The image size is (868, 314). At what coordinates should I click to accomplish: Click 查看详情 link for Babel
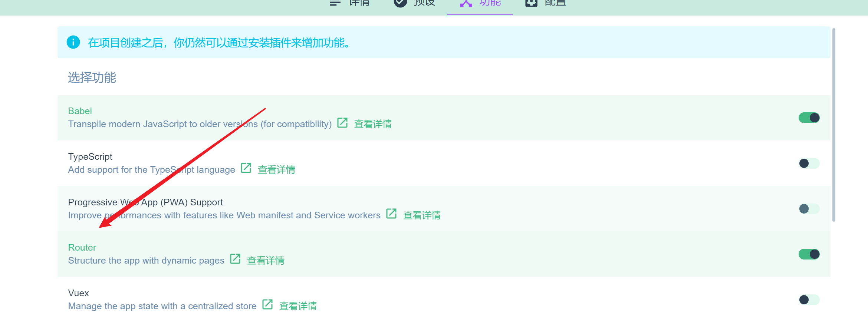pyautogui.click(x=373, y=124)
